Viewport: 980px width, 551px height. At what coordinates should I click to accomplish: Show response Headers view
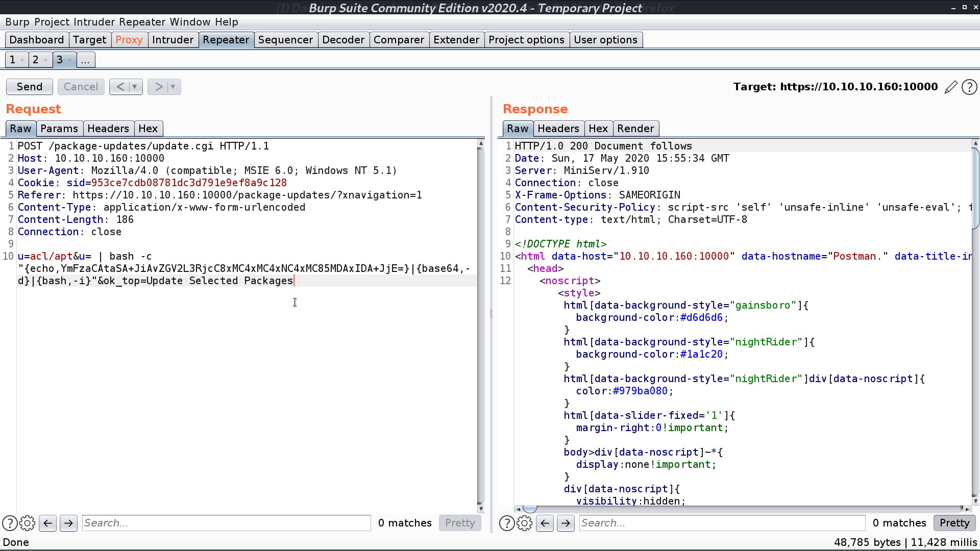(558, 129)
